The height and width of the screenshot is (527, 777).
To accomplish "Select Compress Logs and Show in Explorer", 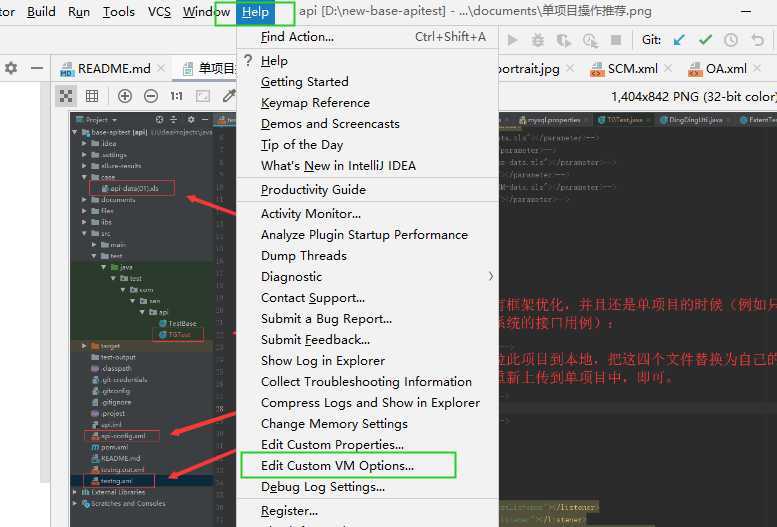I will pyautogui.click(x=368, y=403).
